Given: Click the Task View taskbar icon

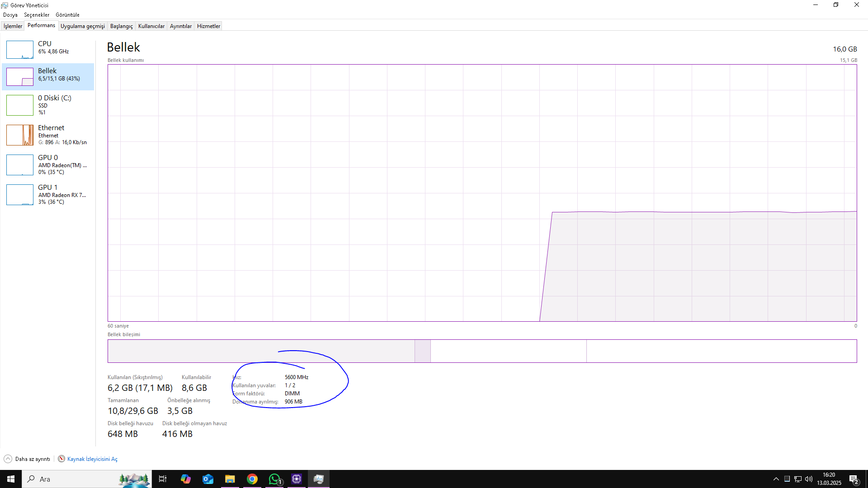Looking at the screenshot, I should tap(163, 479).
